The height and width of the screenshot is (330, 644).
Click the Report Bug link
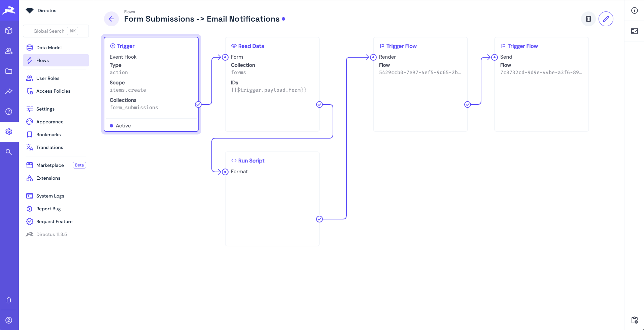(48, 209)
